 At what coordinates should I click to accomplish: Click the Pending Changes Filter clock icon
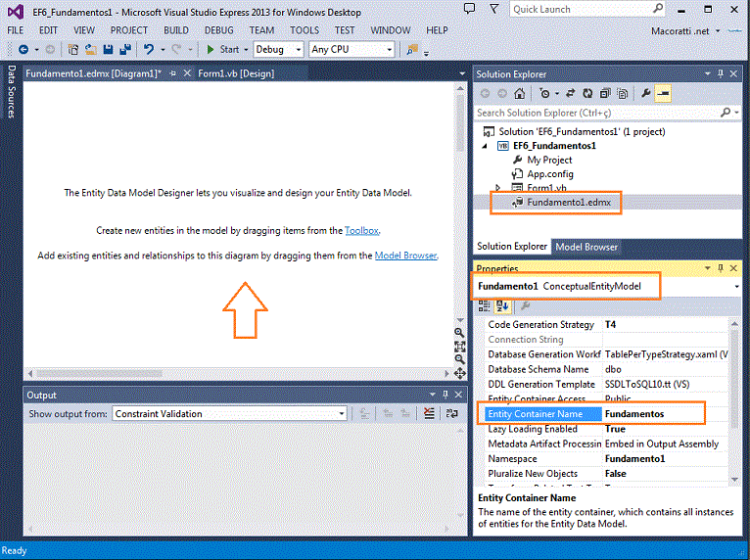click(544, 93)
